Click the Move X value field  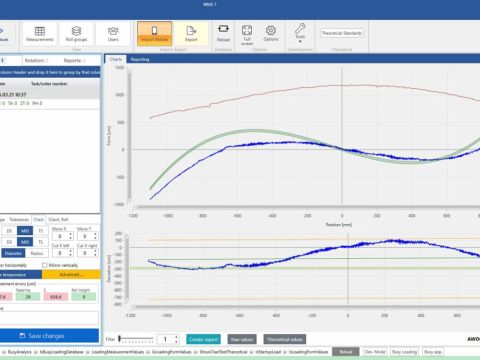tap(60, 236)
